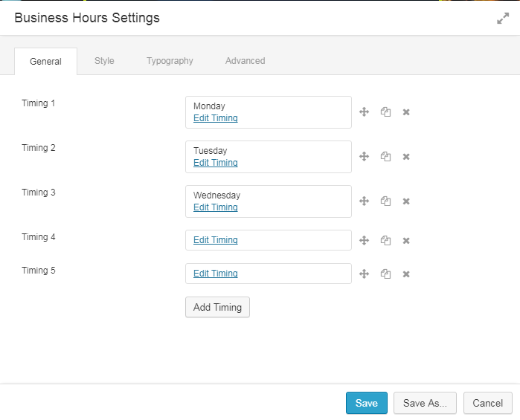Viewport: 520px width, 420px height.
Task: Click the move handle for Timing 2
Action: coord(364,156)
